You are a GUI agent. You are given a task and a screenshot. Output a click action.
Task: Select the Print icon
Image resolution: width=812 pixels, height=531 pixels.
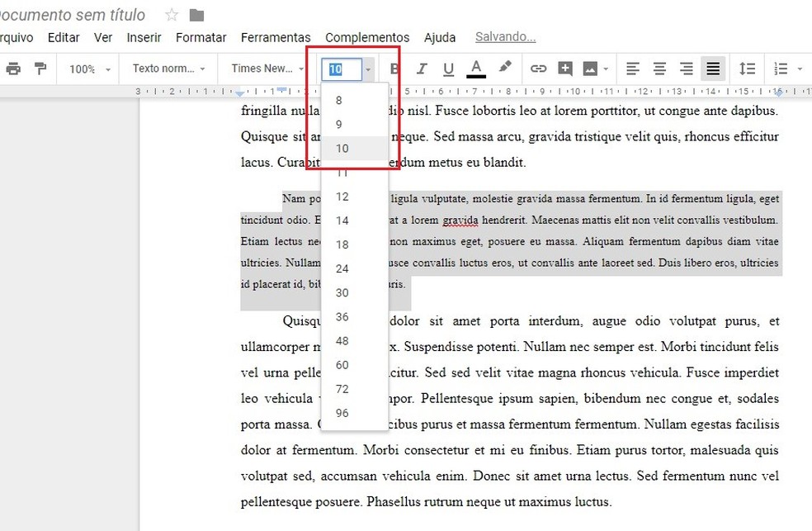pyautogui.click(x=14, y=69)
